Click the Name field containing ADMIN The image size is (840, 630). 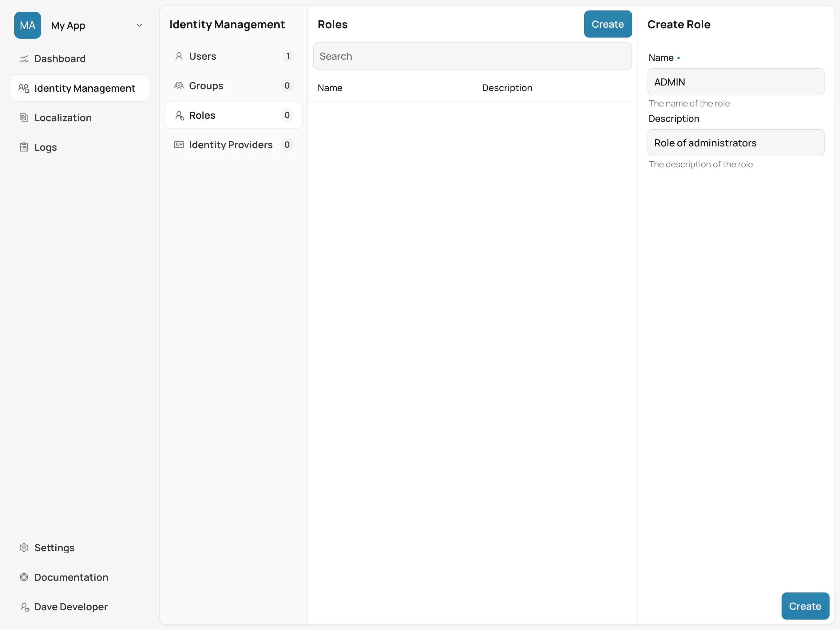[x=735, y=82]
